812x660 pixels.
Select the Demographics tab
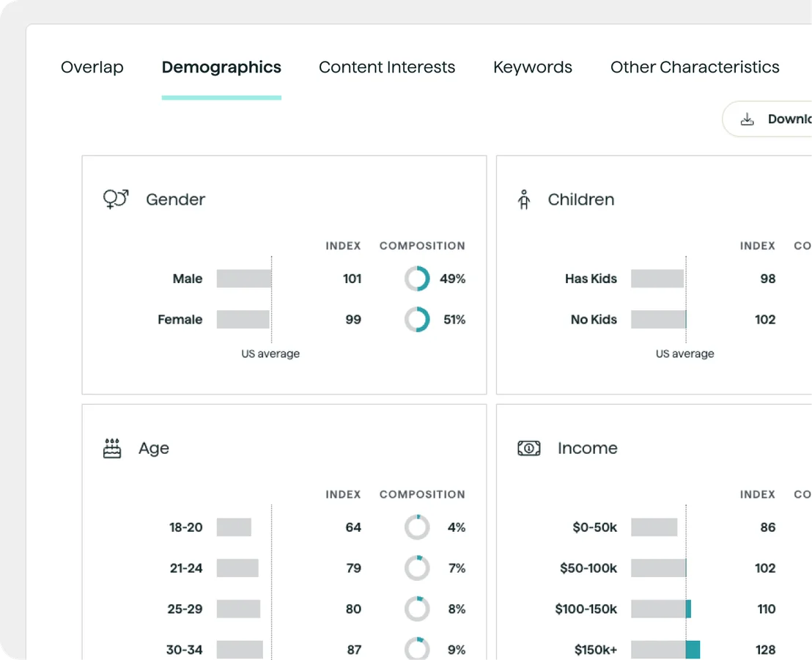[221, 67]
